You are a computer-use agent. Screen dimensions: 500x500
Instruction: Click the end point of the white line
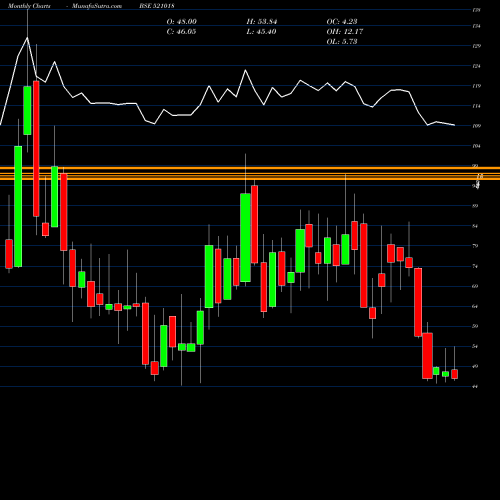[x=455, y=125]
